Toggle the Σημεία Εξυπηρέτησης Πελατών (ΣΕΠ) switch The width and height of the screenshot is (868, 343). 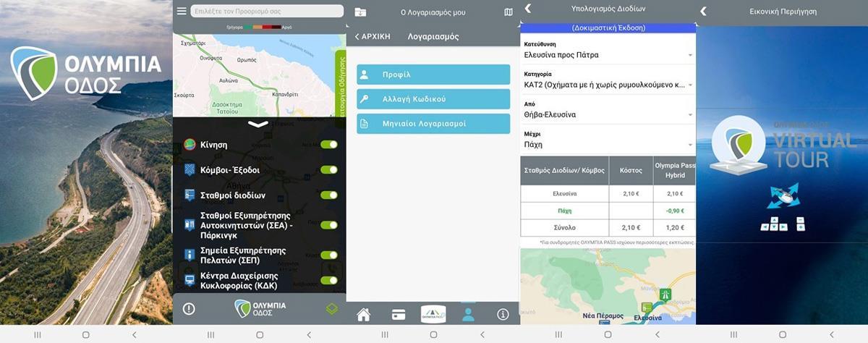pos(329,255)
